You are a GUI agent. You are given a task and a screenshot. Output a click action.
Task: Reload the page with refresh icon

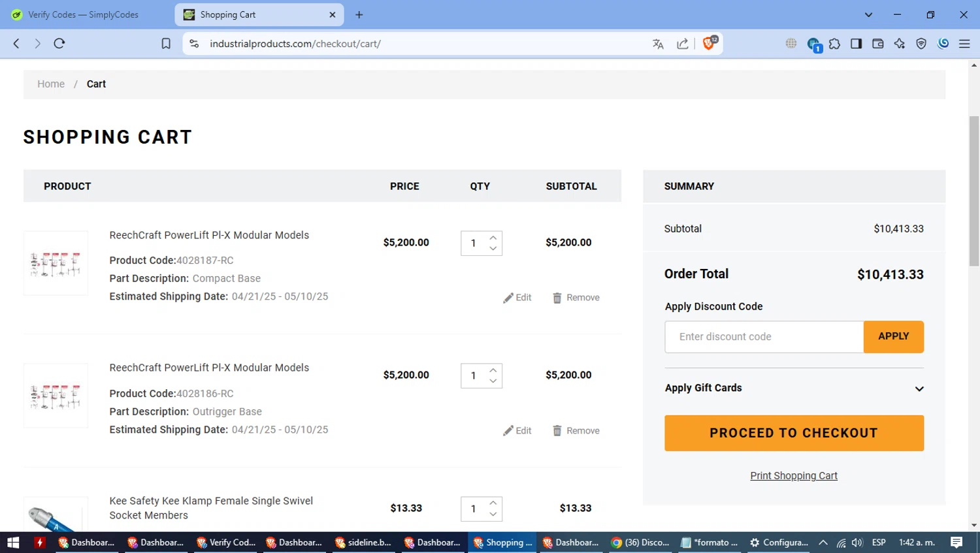tap(59, 44)
